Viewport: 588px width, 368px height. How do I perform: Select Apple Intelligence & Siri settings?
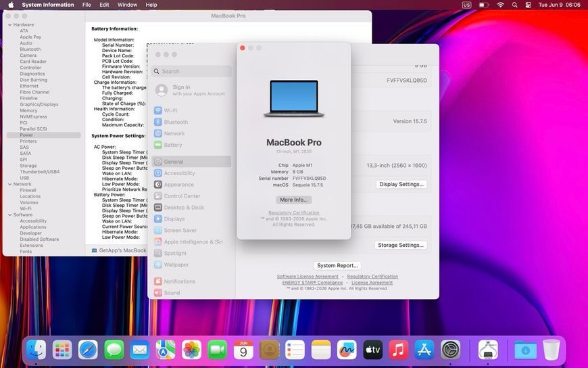(191, 241)
